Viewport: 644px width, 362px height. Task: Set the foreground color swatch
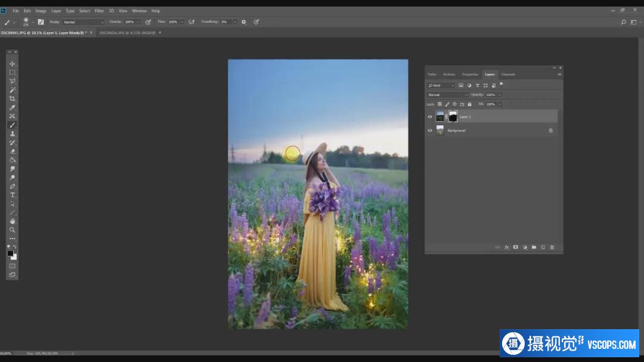pos(10,253)
